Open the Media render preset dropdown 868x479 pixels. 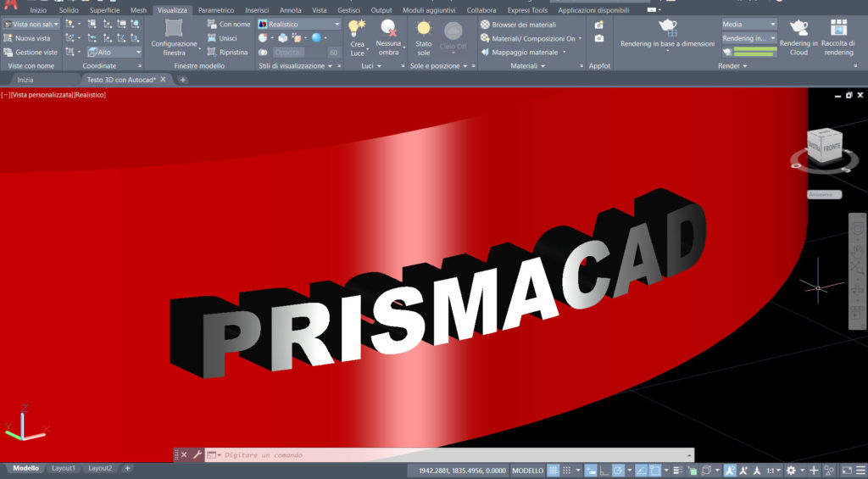coord(749,24)
